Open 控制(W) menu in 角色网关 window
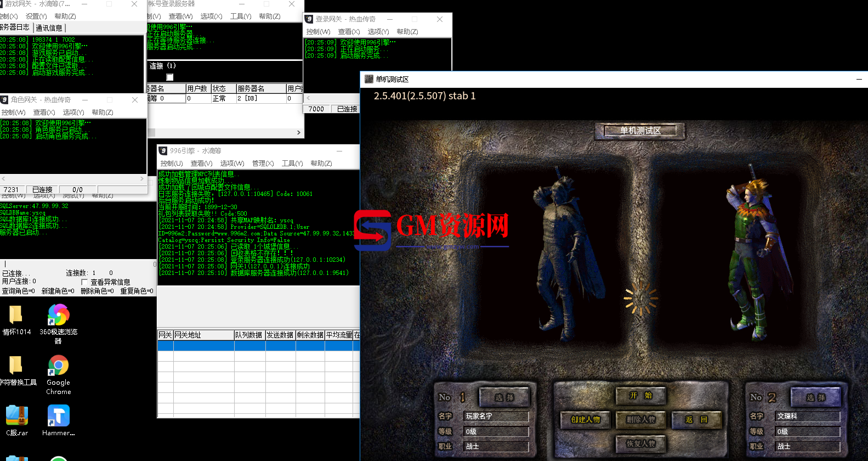868x461 pixels. [x=13, y=112]
